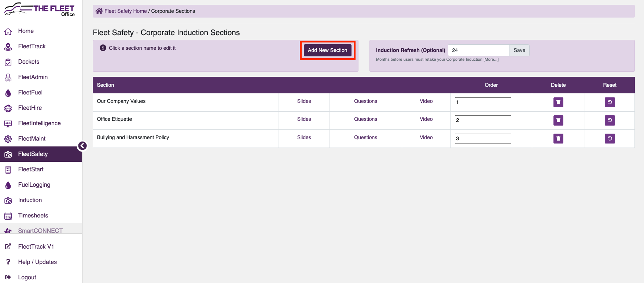Click the FuelLogging droplet icon
The width and height of the screenshot is (644, 283).
pos(8,185)
